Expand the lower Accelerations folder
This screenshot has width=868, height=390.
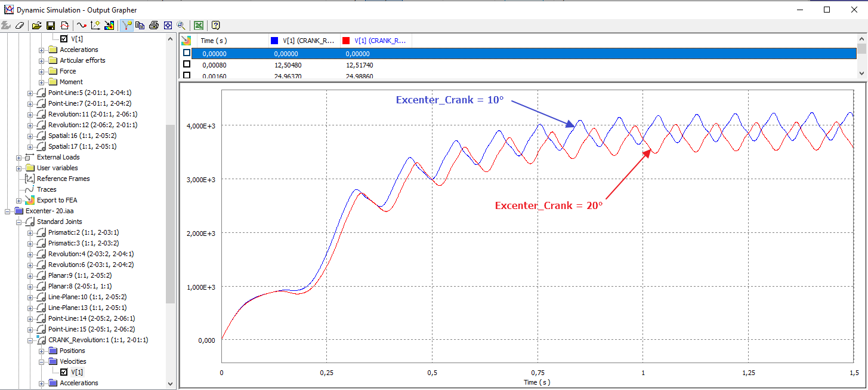(42, 383)
